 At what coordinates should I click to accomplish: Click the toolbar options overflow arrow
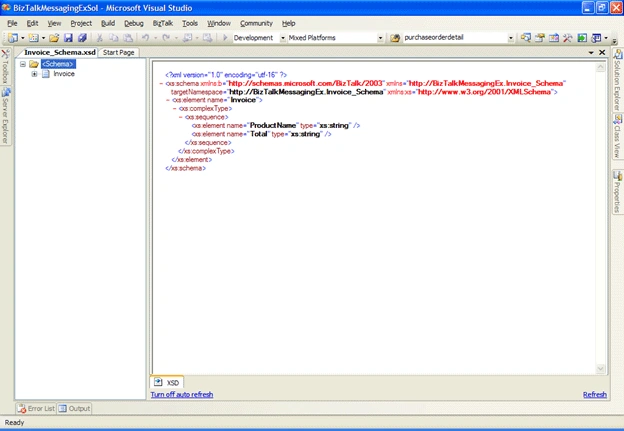pos(614,40)
